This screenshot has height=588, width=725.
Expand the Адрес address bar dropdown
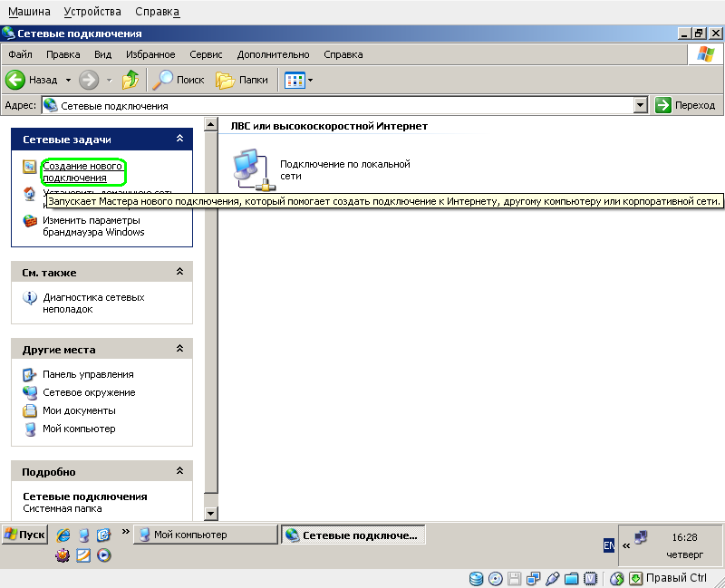640,105
